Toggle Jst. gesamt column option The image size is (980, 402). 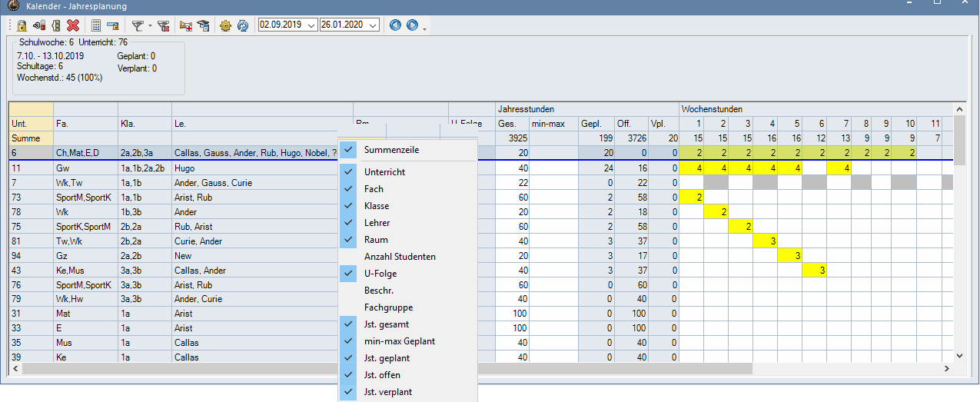407,324
